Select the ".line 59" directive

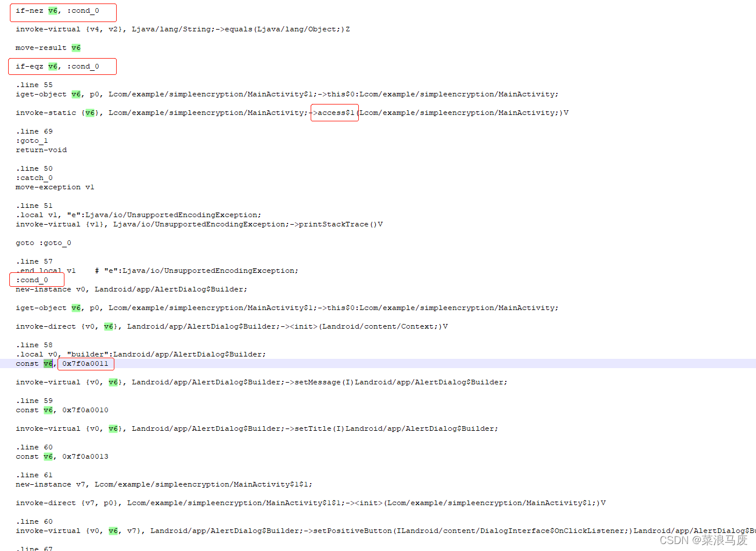click(x=34, y=401)
